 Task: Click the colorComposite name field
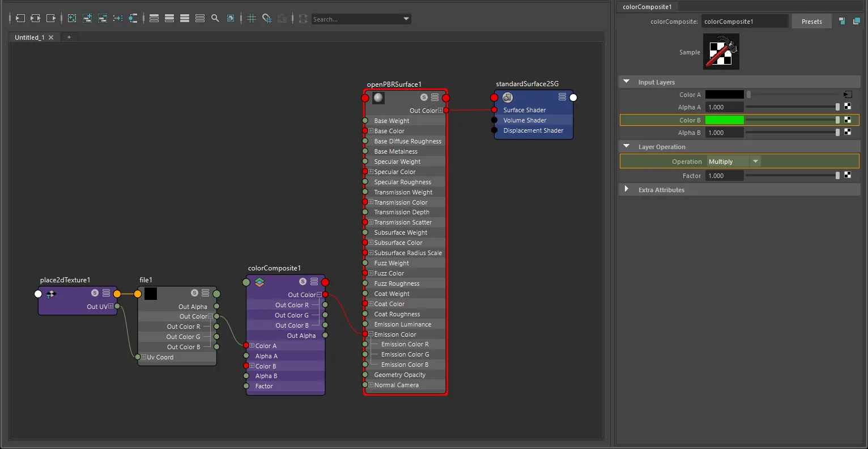point(744,22)
